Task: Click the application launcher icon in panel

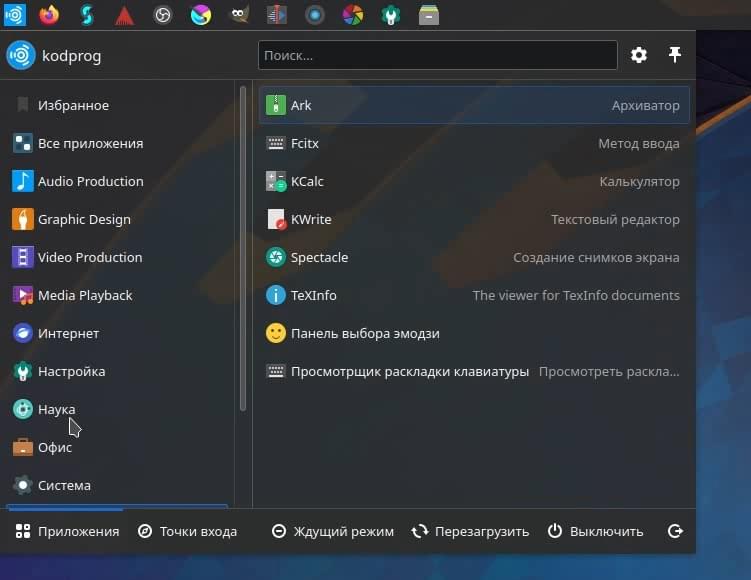Action: (15, 15)
